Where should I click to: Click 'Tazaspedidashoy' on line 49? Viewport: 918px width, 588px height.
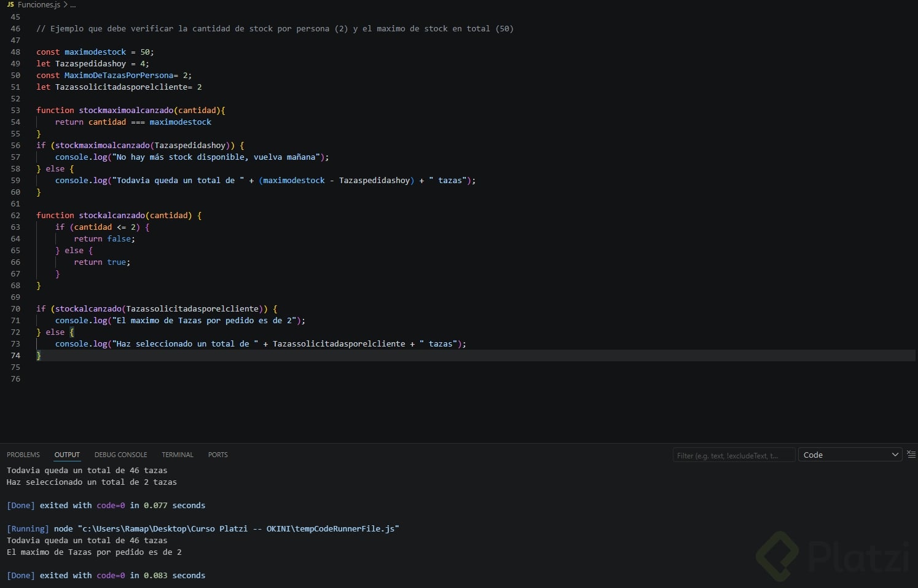tap(90, 64)
